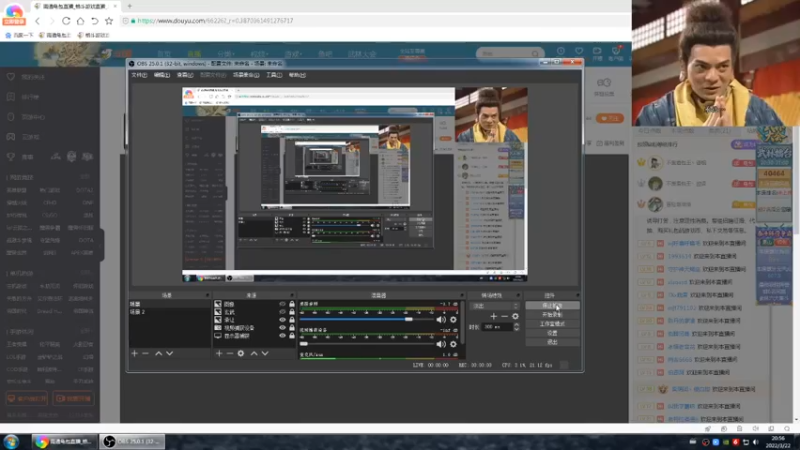This screenshot has width=800, height=450.
Task: Toggle visibility of the 图像 source
Action: click(x=282, y=304)
